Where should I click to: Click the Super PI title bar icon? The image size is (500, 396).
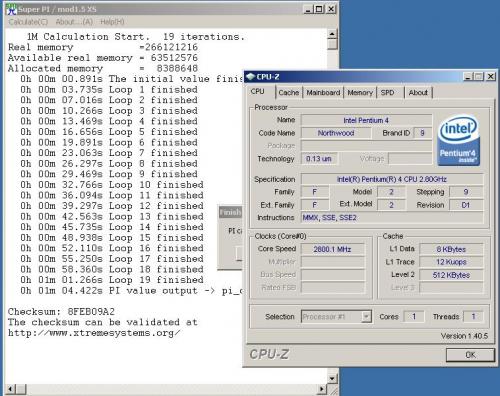point(12,9)
